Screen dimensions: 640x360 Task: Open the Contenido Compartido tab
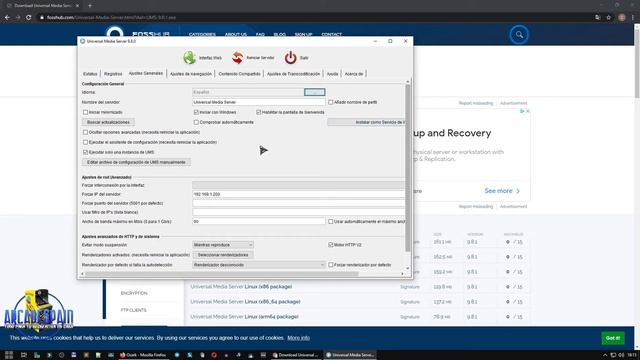pyautogui.click(x=240, y=74)
